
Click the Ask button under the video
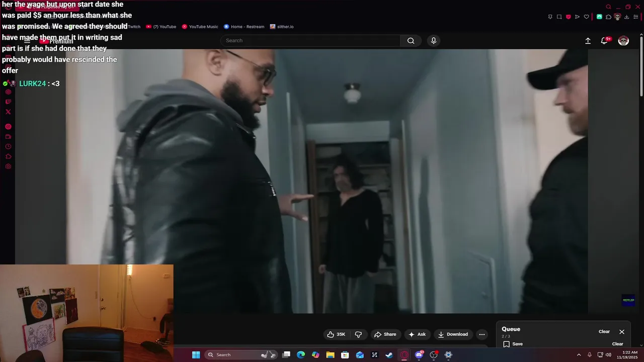click(x=417, y=334)
